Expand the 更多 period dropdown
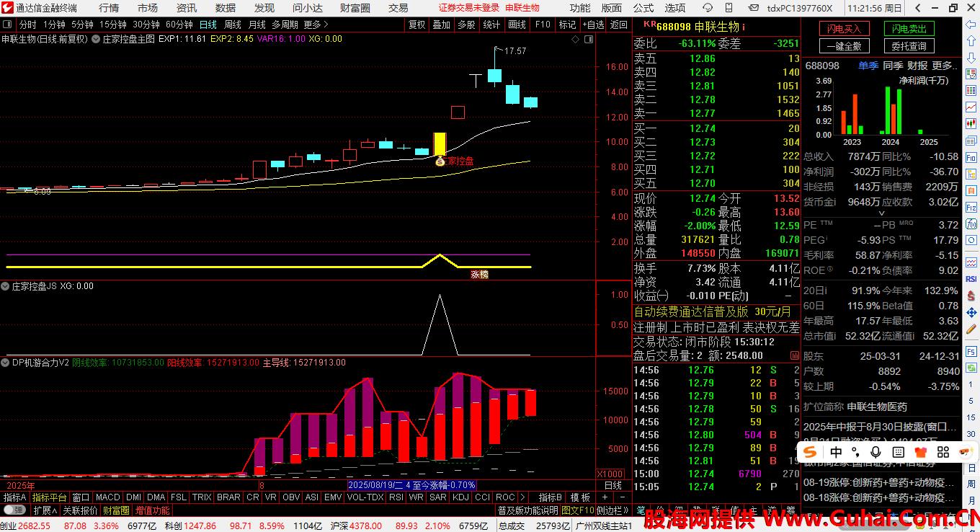Image resolution: width=980 pixels, height=532 pixels. tap(316, 25)
